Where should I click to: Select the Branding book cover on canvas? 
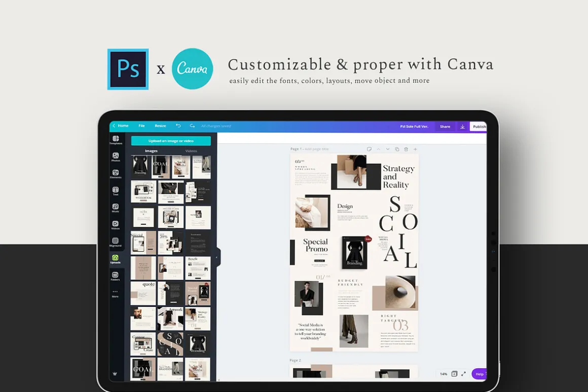354,252
